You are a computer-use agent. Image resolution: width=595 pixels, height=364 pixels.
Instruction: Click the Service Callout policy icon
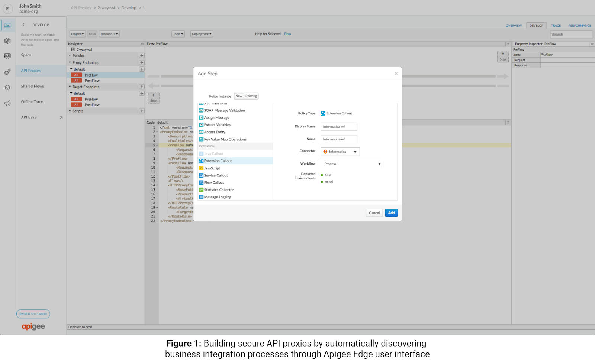[201, 175]
